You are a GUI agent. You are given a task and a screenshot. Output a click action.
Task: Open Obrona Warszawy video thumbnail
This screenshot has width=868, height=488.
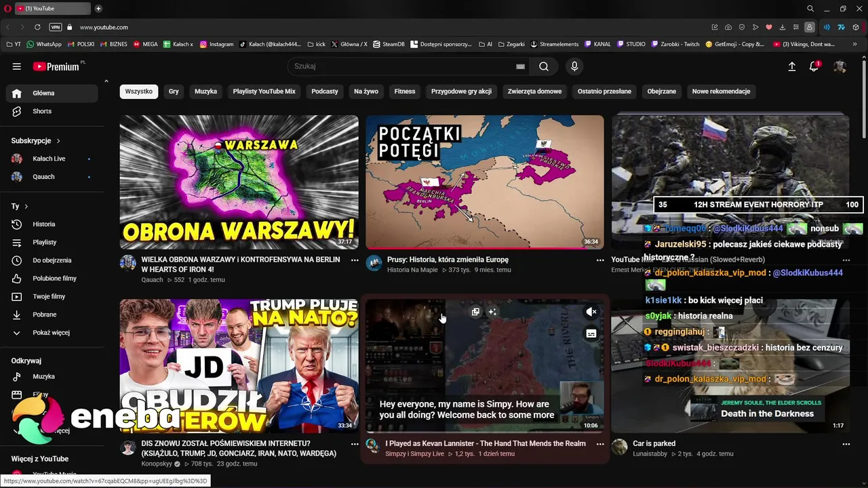click(239, 182)
